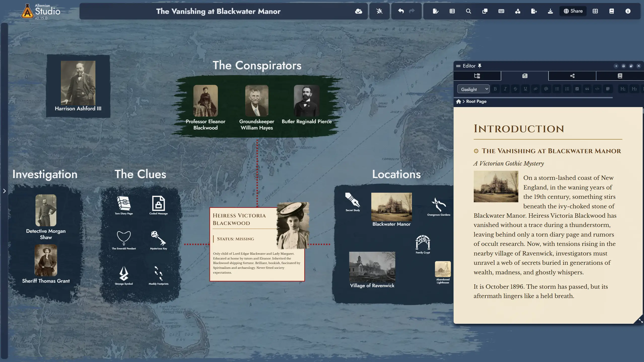
Task: Navigate to Root Page in the breadcrumb
Action: pos(476,101)
